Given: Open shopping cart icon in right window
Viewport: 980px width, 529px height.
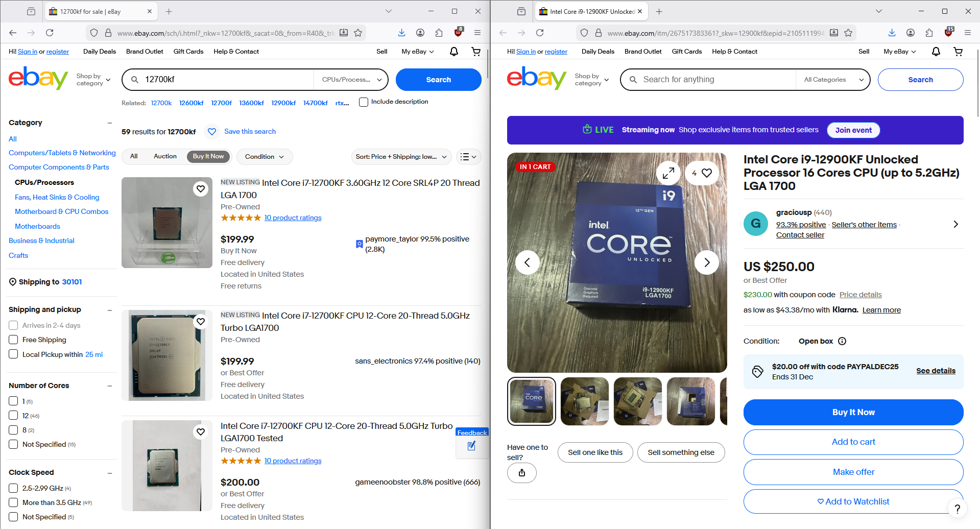Looking at the screenshot, I should 958,52.
